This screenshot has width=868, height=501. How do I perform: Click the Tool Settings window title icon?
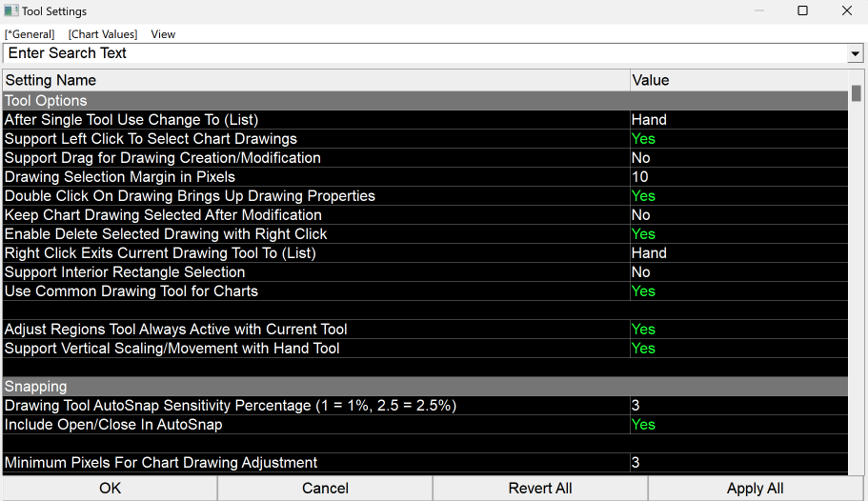click(x=11, y=10)
